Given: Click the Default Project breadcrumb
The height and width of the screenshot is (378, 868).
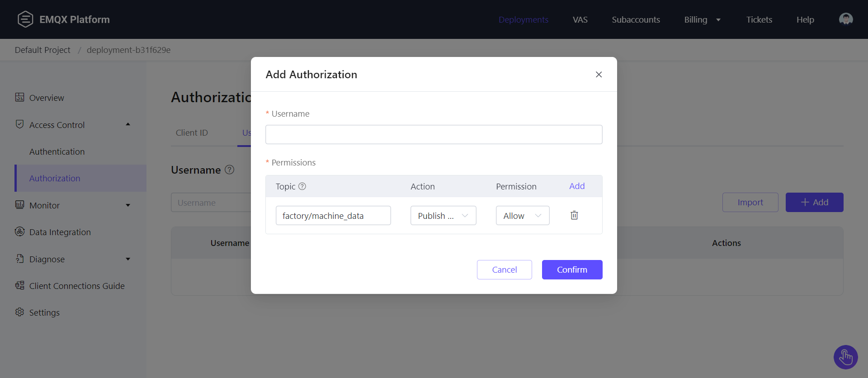Looking at the screenshot, I should point(42,50).
